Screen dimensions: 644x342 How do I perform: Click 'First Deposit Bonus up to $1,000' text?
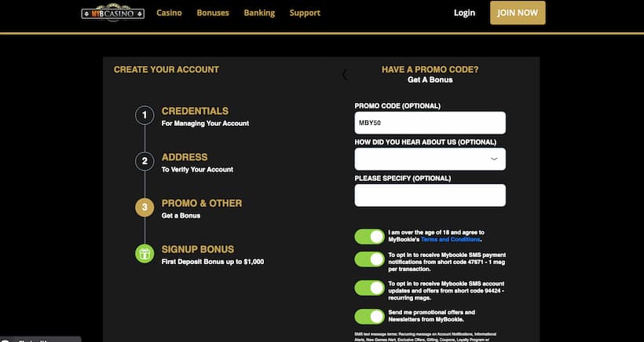pyautogui.click(x=213, y=262)
